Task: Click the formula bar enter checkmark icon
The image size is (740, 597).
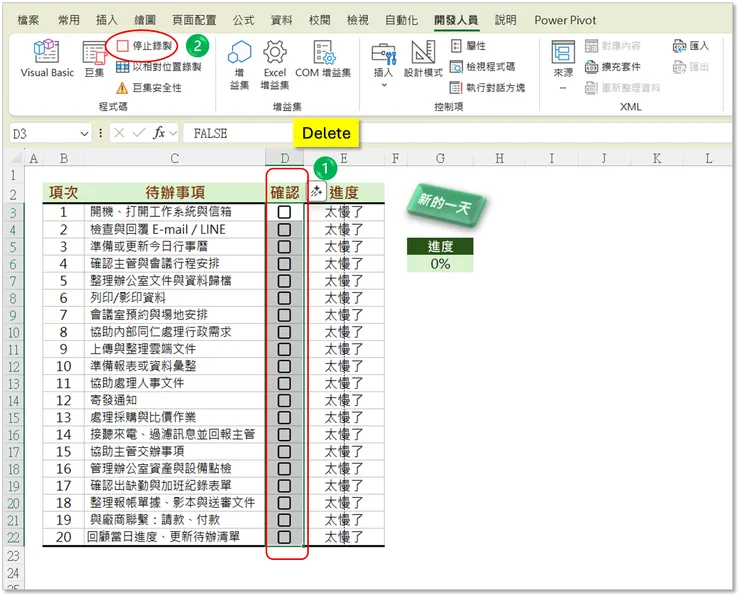Action: (x=139, y=134)
